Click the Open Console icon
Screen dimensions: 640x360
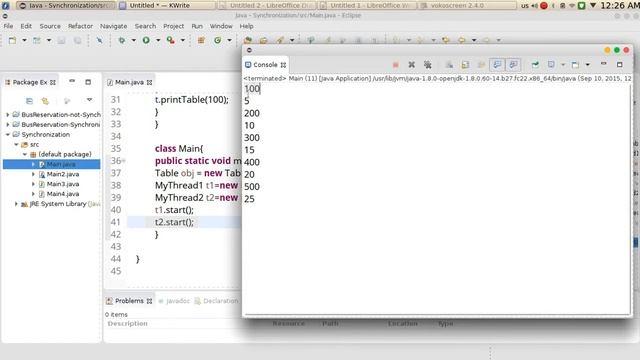point(576,65)
